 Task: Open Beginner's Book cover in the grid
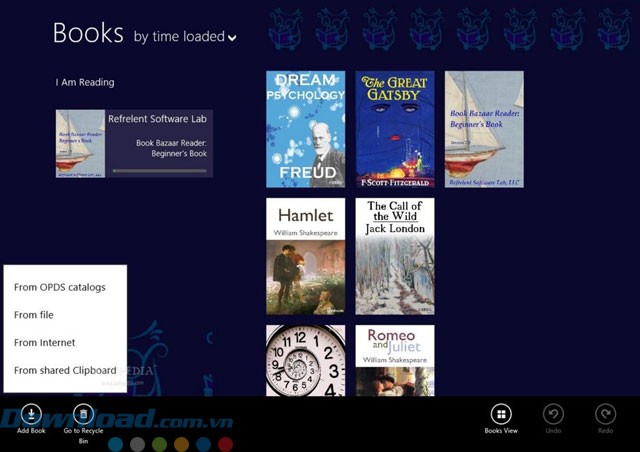(484, 129)
